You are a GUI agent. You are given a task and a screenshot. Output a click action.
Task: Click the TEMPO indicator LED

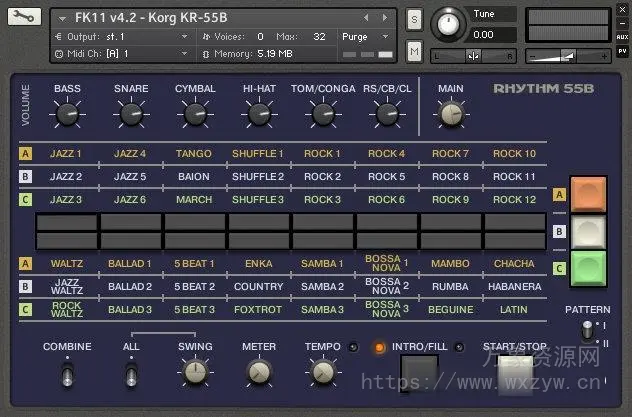353,347
